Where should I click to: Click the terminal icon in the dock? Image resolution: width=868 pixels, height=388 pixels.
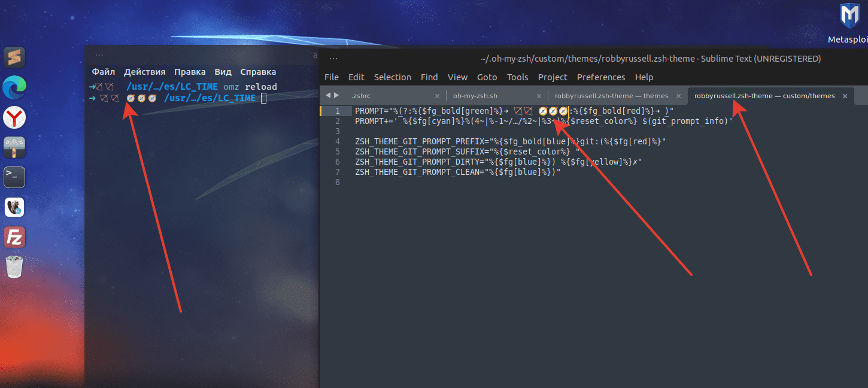coord(14,177)
